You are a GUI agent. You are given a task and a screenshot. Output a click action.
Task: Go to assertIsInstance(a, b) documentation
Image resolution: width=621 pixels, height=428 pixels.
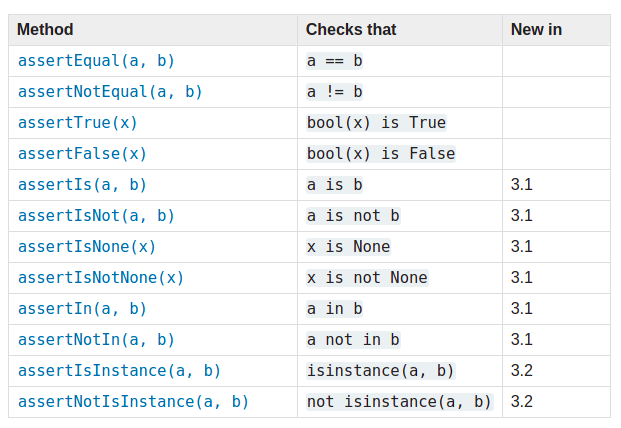[x=119, y=371]
